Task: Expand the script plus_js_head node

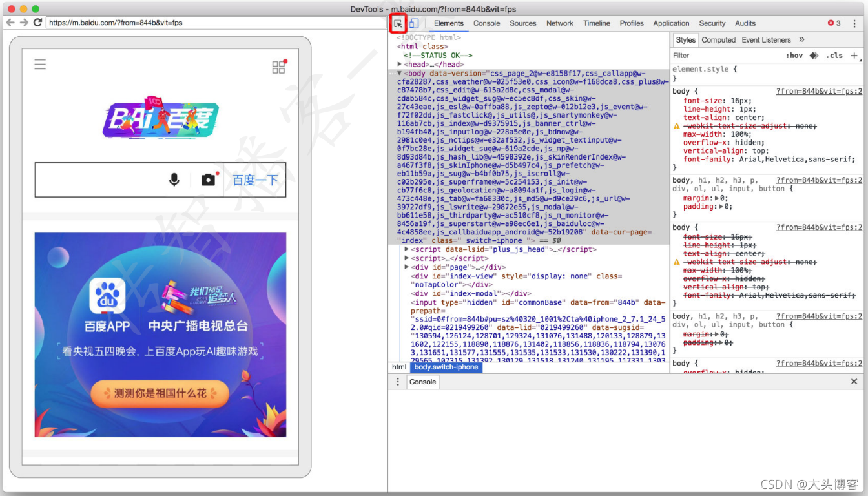Action: (407, 249)
